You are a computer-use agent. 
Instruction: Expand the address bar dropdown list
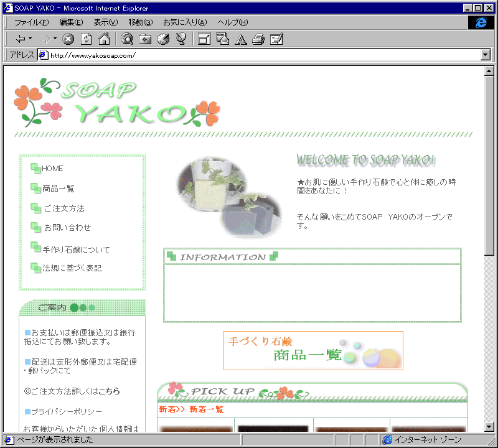486,55
